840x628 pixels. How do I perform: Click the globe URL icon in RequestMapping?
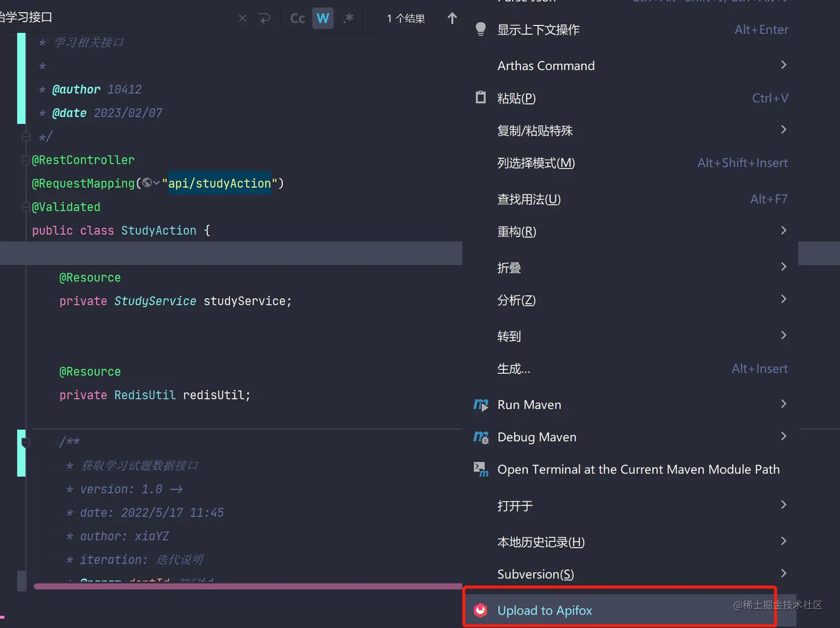tap(147, 183)
